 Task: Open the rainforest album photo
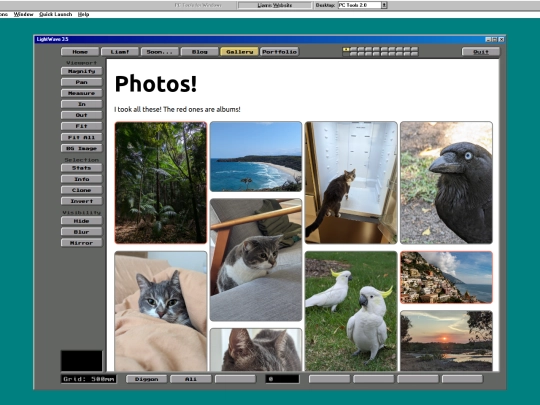click(161, 183)
